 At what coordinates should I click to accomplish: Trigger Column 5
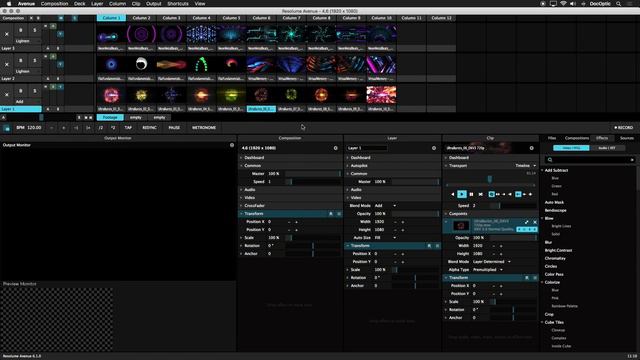231,18
